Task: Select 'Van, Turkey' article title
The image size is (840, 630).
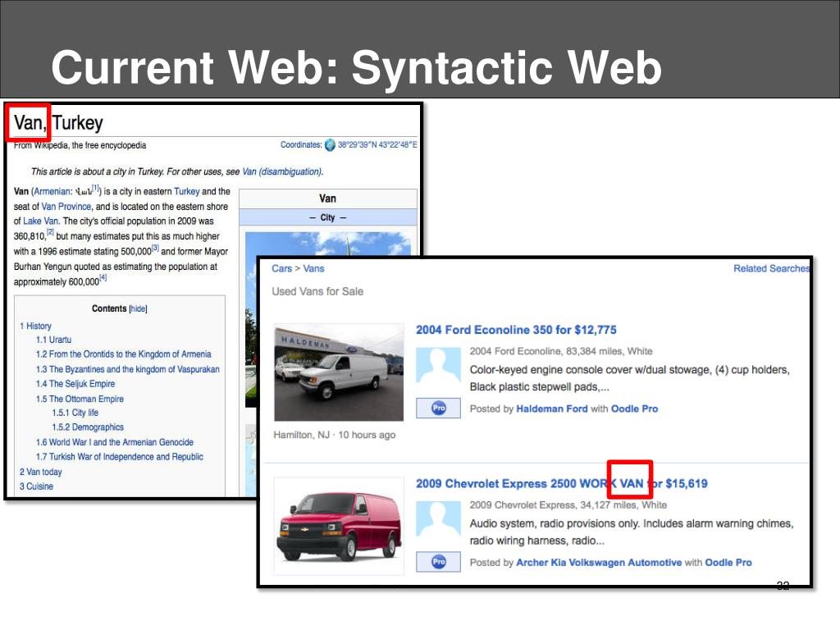Action: point(58,123)
